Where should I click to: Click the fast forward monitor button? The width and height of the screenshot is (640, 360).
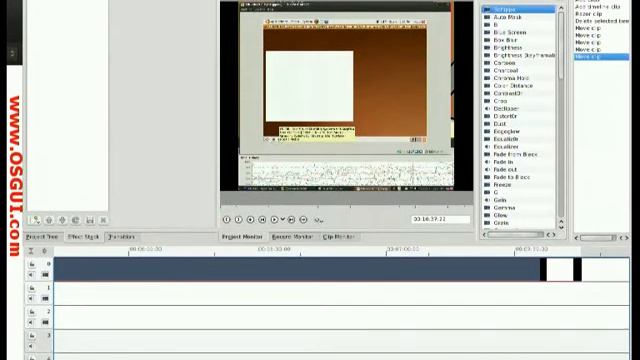[303, 220]
